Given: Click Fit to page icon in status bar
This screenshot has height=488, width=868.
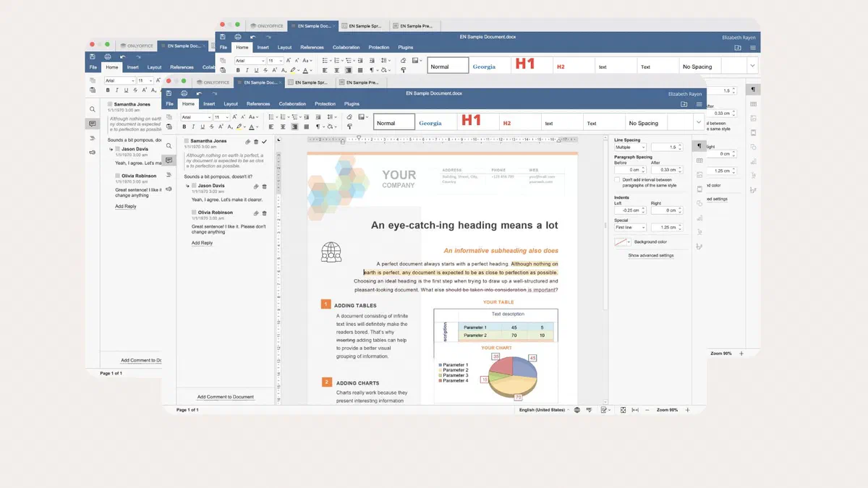Looking at the screenshot, I should 623,410.
